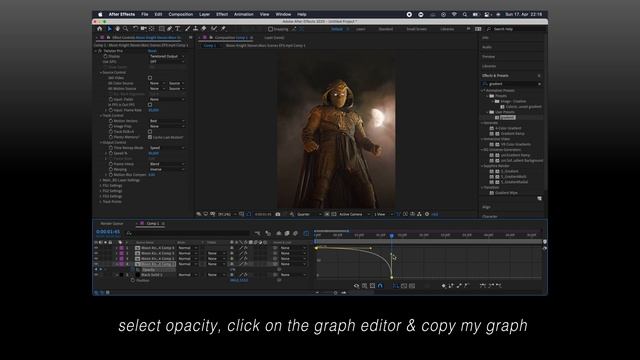Select the Rectangle shape tool
640x360 pixels.
162,29
